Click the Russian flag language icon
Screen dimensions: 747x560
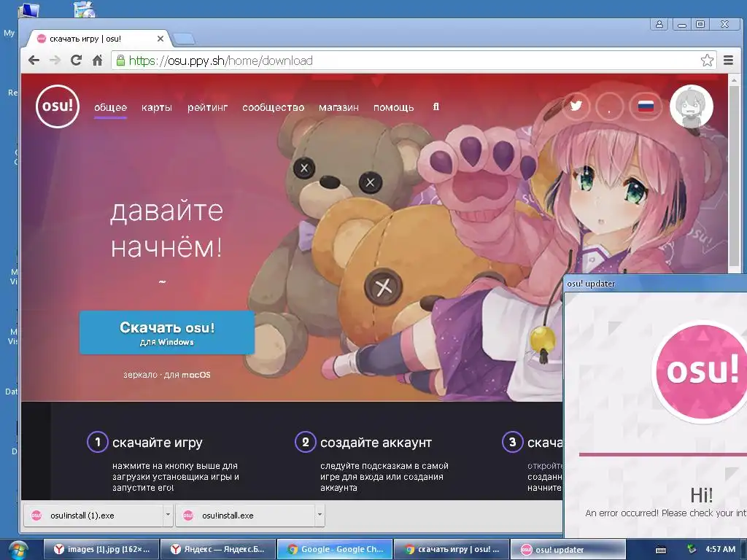(646, 106)
